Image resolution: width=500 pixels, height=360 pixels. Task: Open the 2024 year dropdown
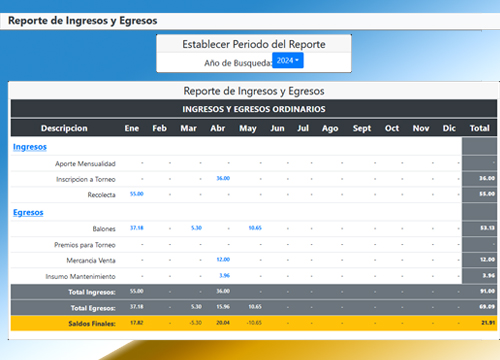288,60
